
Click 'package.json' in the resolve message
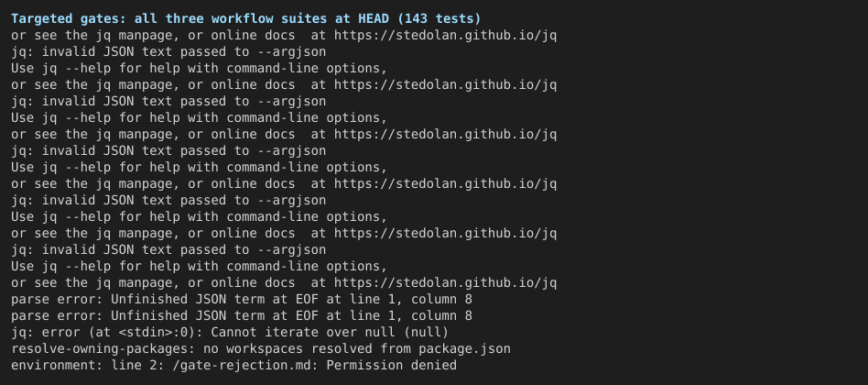point(464,349)
